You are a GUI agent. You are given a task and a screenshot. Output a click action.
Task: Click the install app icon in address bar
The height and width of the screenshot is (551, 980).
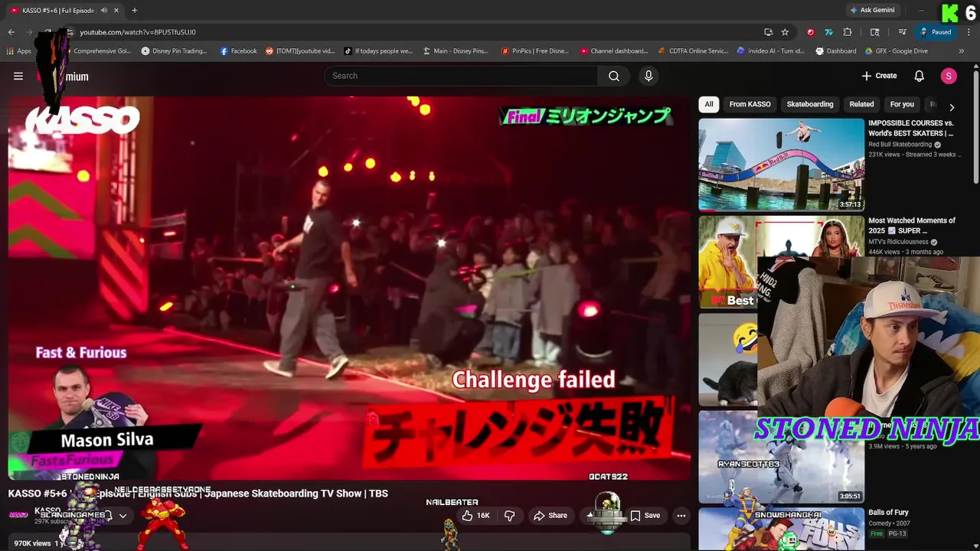[768, 32]
